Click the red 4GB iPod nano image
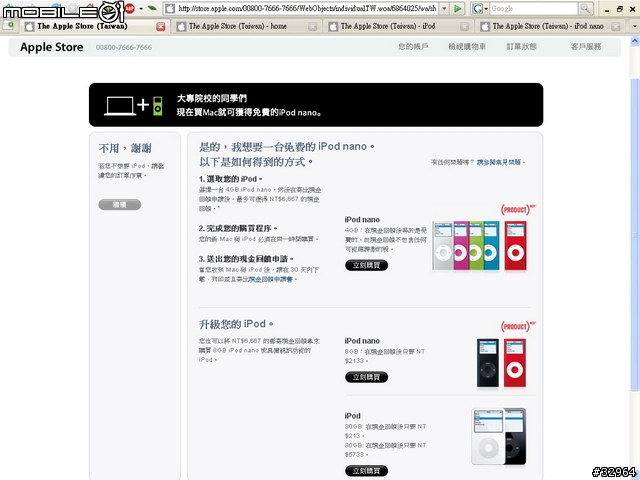 click(x=516, y=246)
